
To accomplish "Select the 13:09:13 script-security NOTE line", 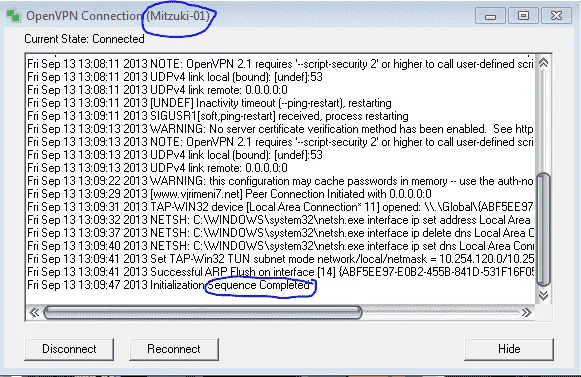I will click(x=280, y=142).
